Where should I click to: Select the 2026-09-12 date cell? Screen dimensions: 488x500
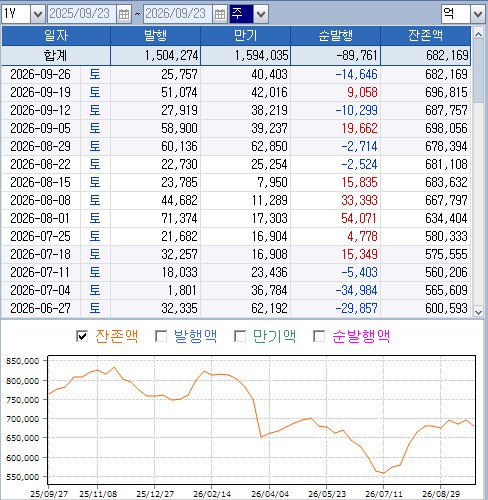tap(41, 110)
